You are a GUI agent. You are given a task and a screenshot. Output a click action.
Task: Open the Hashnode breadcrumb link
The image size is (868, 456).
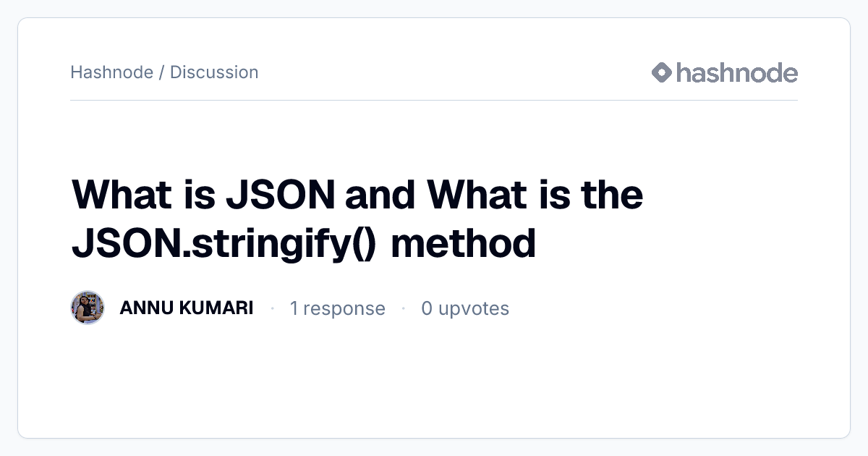click(112, 72)
